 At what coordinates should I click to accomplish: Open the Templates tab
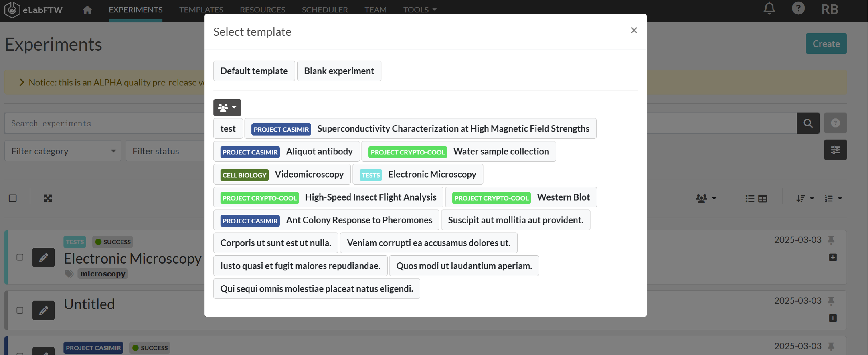(x=201, y=10)
